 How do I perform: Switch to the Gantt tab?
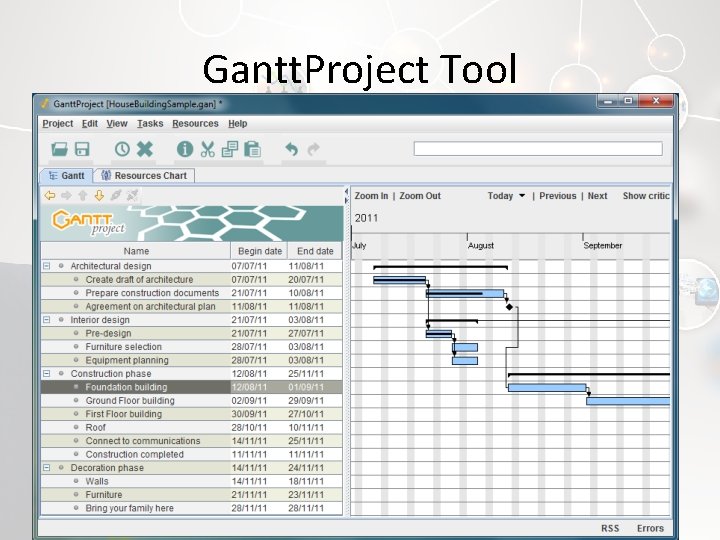pos(67,175)
